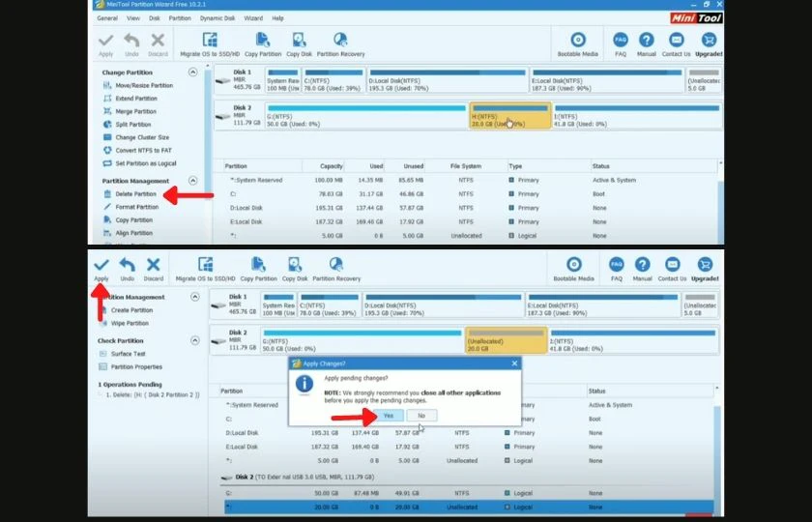Screen dimensions: 812x522
Task: Open Bootable Media in the toolbar below the menu bar
Action: point(578,44)
